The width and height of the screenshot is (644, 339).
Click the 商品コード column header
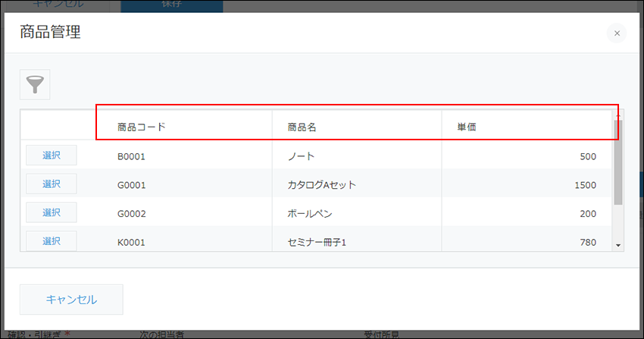click(x=141, y=127)
